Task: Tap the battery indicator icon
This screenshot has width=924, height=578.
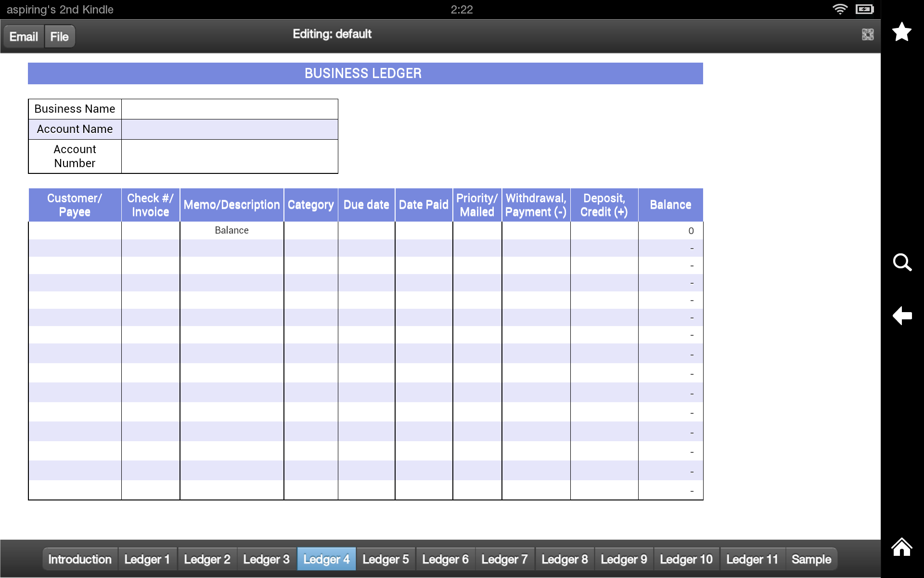Action: click(864, 9)
